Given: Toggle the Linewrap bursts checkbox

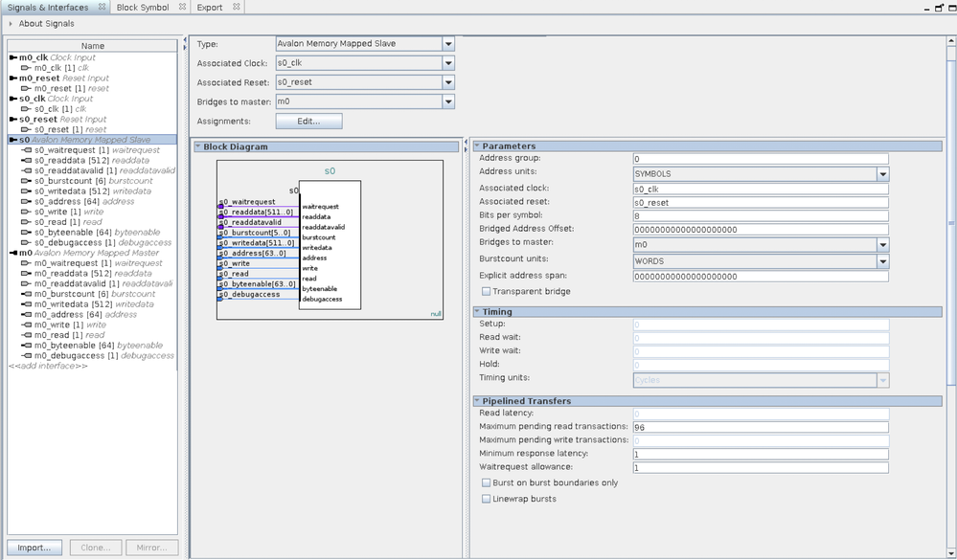Looking at the screenshot, I should 487,499.
